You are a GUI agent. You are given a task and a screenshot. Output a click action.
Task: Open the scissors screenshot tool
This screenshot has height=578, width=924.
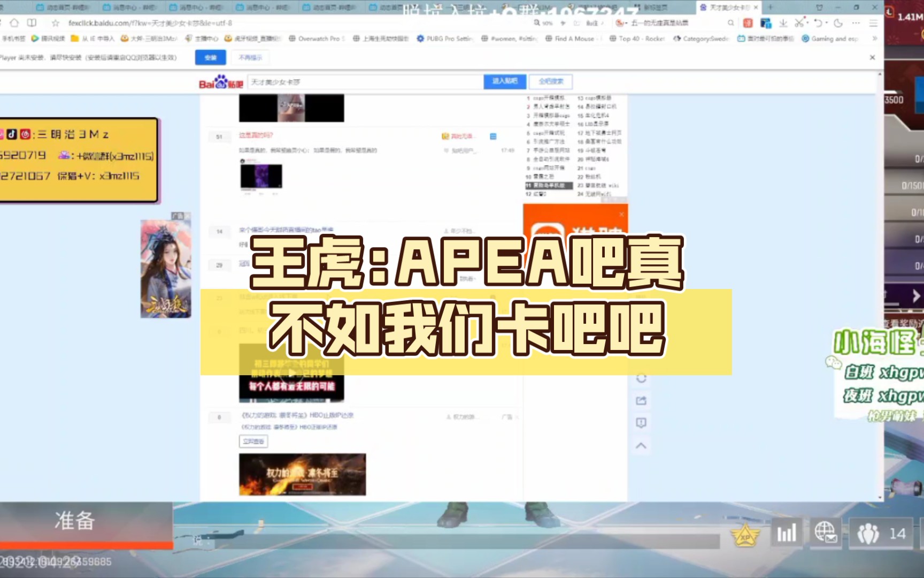tap(799, 23)
